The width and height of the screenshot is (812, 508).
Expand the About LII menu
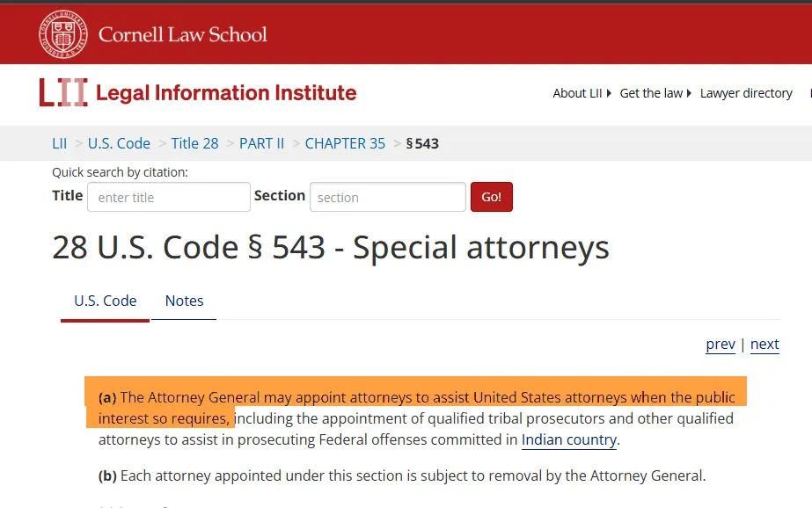[x=582, y=93]
